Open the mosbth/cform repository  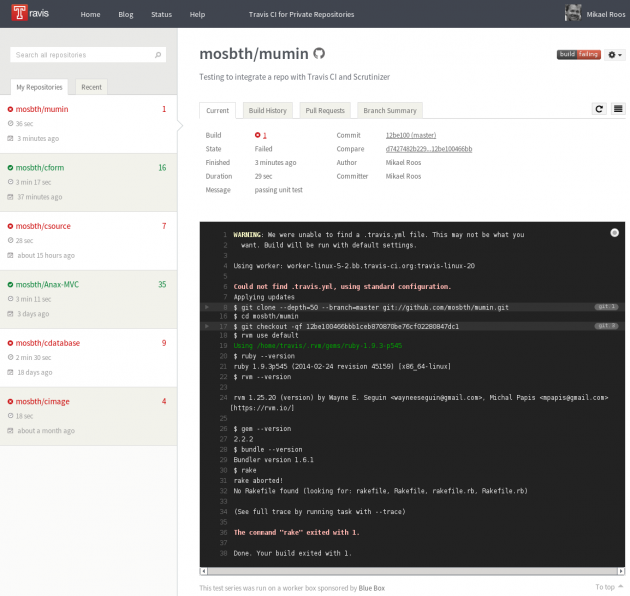[x=40, y=168]
